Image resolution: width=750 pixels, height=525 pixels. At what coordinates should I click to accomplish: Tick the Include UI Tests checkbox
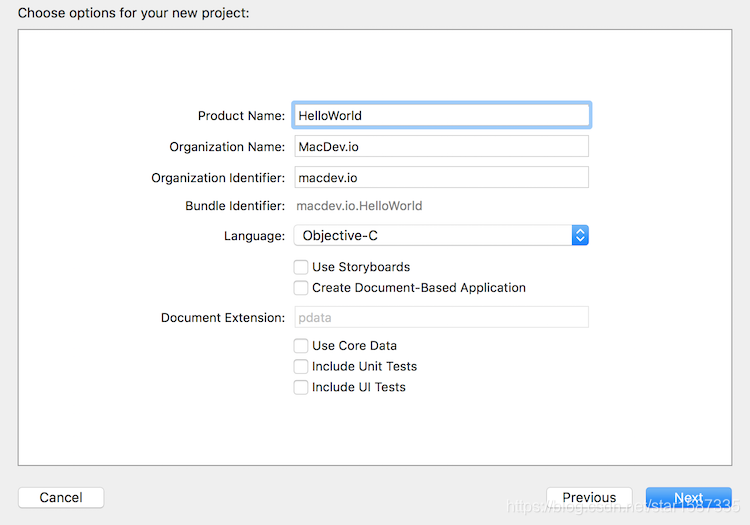[x=300, y=387]
